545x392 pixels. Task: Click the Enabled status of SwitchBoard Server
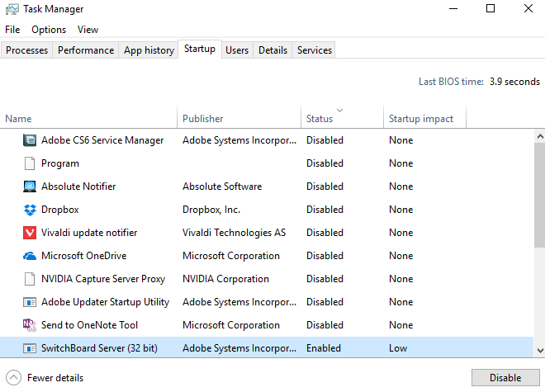323,348
